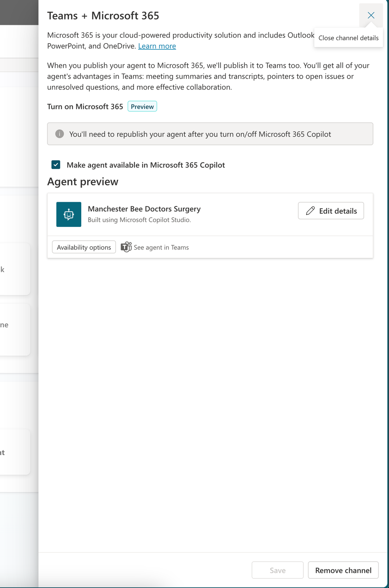
Task: Select the pencil icon on the Edit details button
Action: click(310, 210)
